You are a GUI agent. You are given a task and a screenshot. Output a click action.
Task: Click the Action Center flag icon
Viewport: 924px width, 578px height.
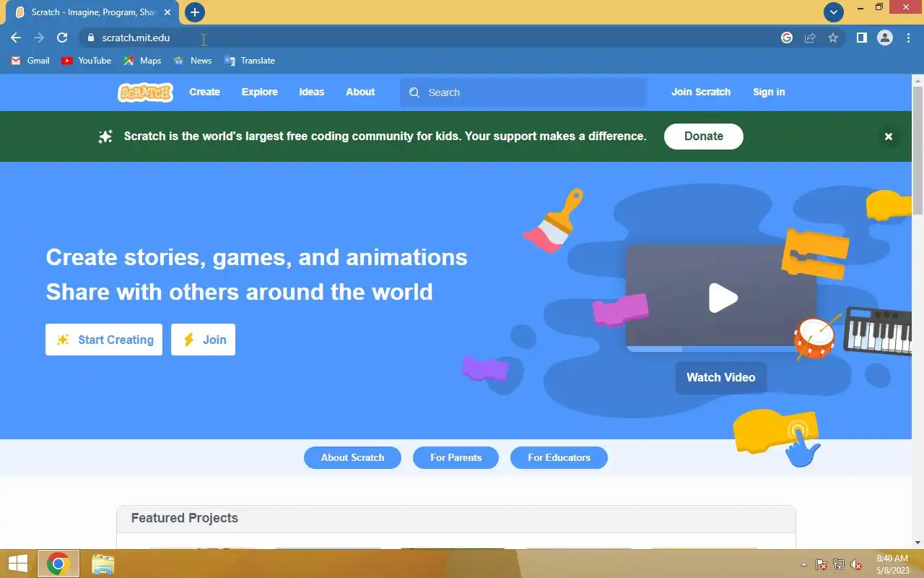[x=821, y=564]
